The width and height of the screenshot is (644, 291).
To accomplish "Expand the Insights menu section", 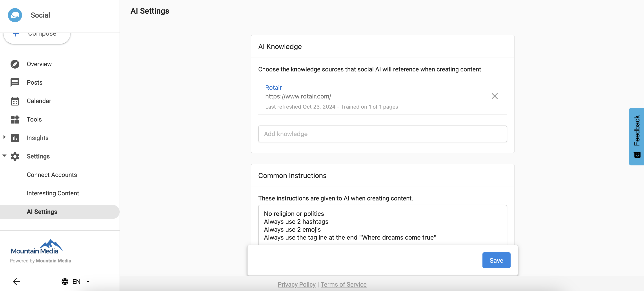I will click(4, 137).
